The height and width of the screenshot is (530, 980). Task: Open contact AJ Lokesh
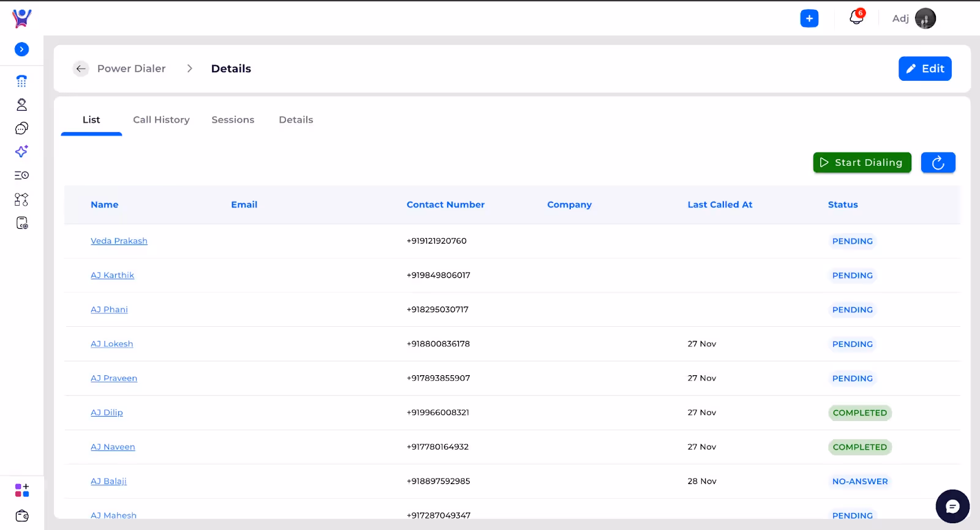pos(111,344)
